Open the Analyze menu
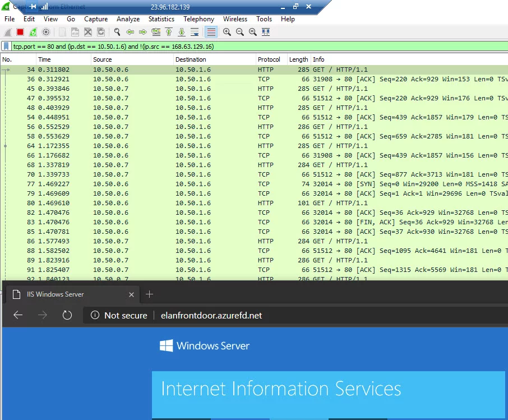The width and height of the screenshot is (508, 420). tap(128, 19)
